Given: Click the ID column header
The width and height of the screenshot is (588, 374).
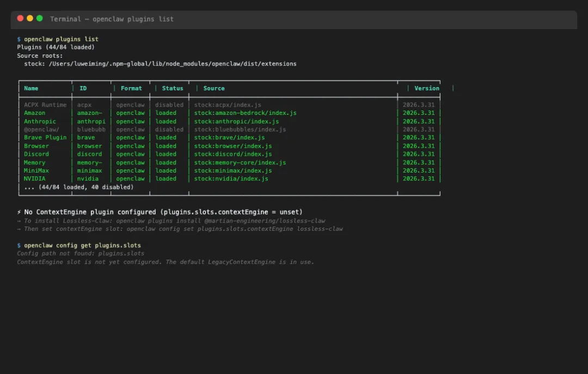Looking at the screenshot, I should (83, 89).
